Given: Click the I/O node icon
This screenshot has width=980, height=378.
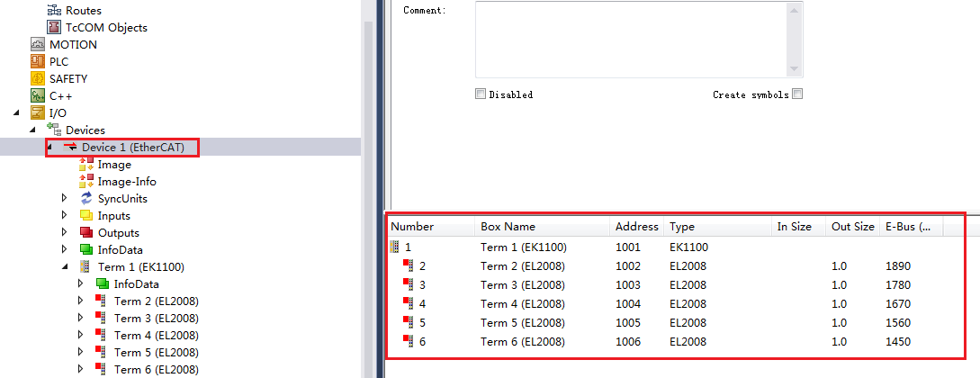Looking at the screenshot, I should pos(38,113).
